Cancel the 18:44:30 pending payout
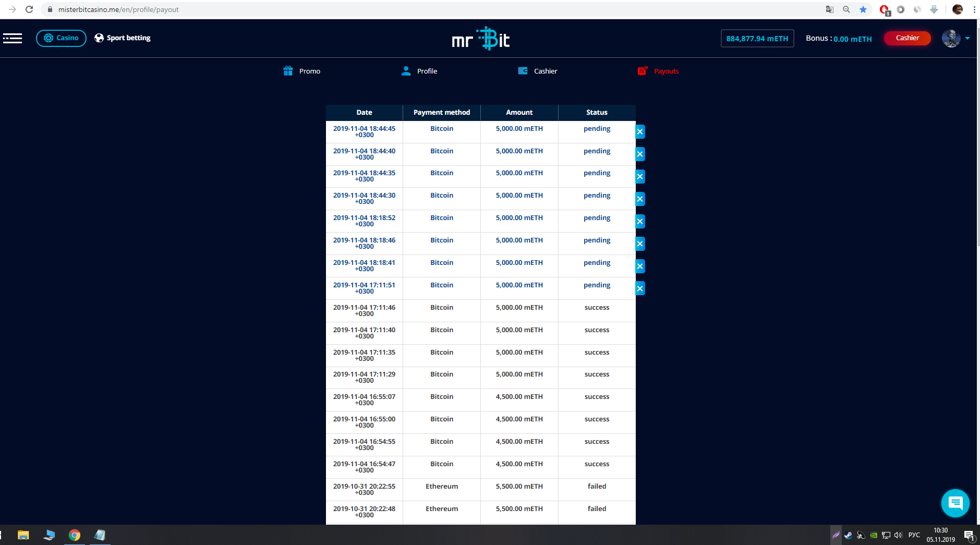The width and height of the screenshot is (980, 545). (640, 199)
